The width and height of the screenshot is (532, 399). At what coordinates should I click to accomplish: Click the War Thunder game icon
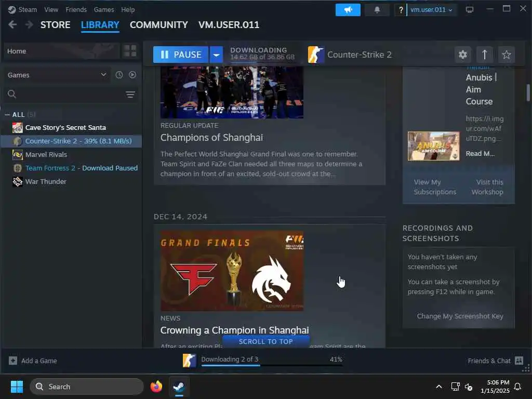pyautogui.click(x=18, y=181)
